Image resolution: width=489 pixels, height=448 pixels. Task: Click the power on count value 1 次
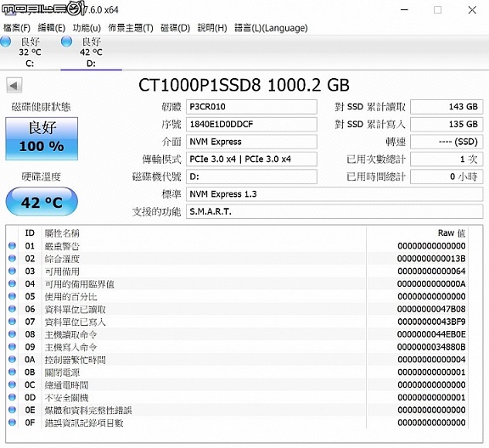pyautogui.click(x=447, y=160)
